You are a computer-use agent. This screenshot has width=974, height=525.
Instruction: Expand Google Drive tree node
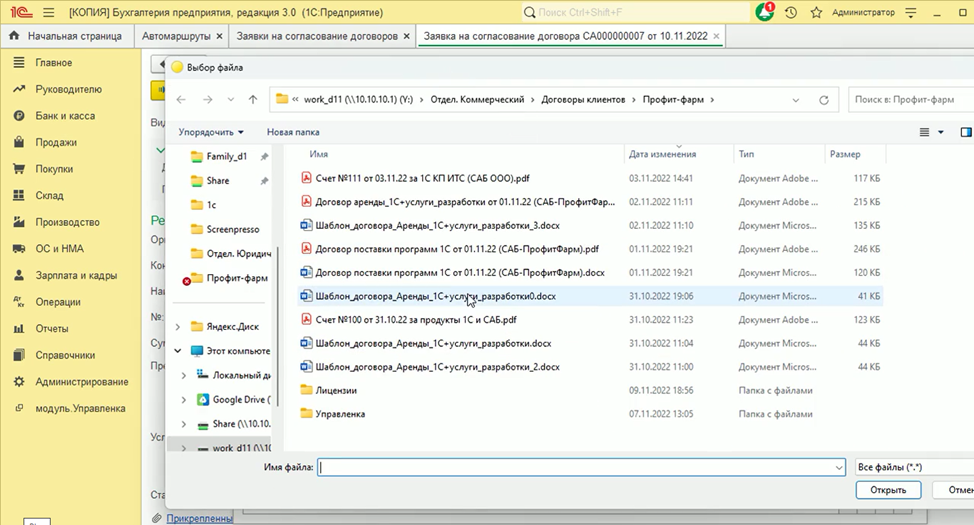coord(183,399)
